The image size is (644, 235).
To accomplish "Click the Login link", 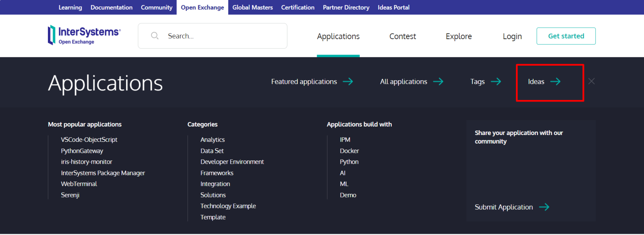I will [x=512, y=36].
